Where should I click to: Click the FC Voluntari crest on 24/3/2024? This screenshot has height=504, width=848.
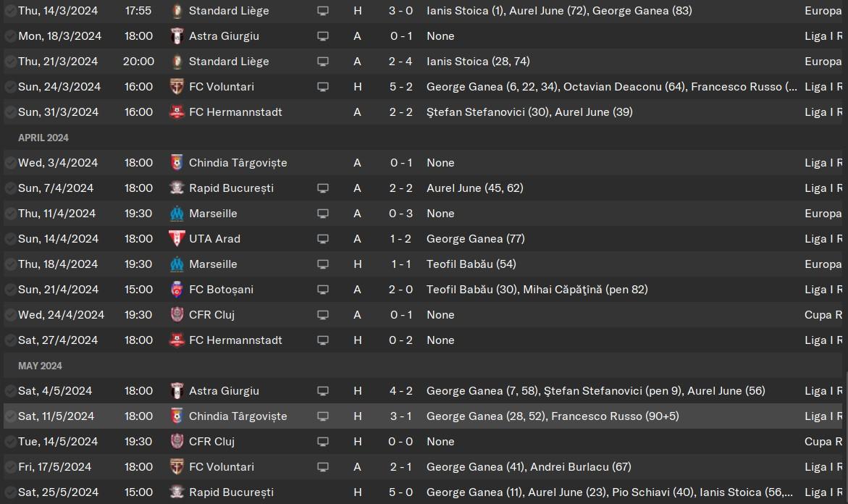click(x=177, y=86)
